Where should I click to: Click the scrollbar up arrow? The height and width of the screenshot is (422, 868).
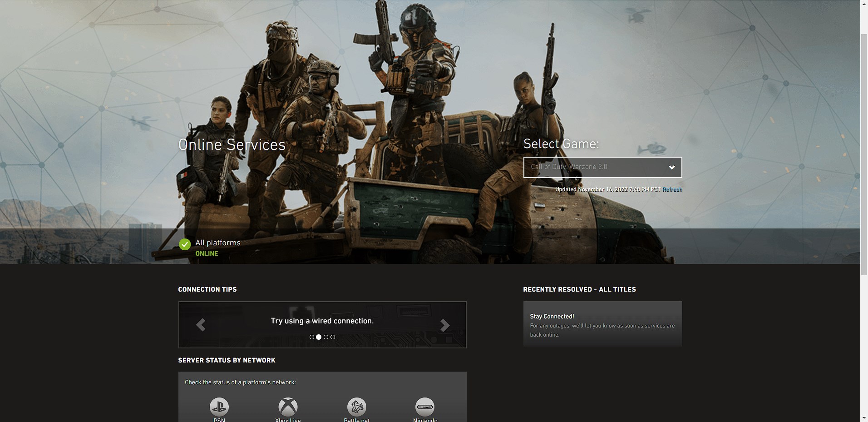[x=864, y=4]
